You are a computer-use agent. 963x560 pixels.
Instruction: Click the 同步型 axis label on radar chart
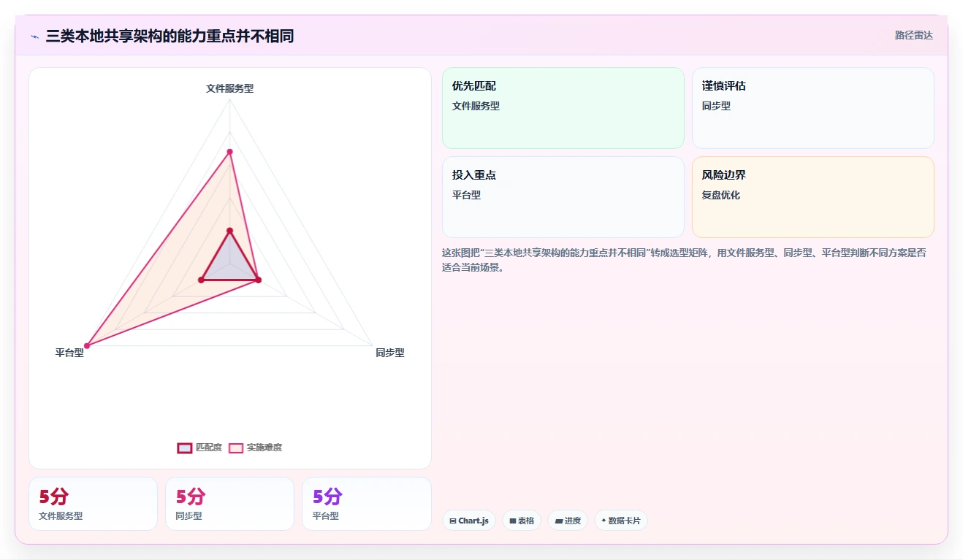click(390, 353)
